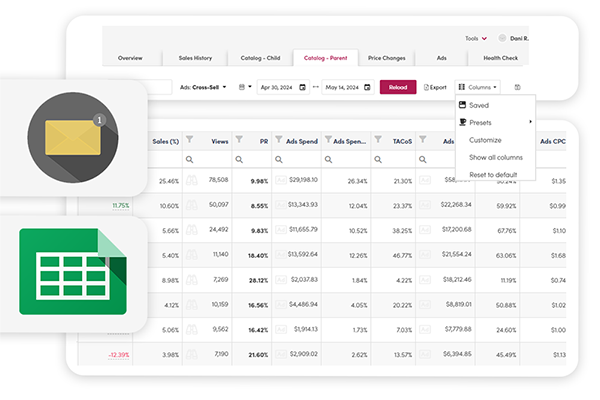The image size is (600, 400).
Task: Expand the Presets submenu arrow
Action: [530, 122]
